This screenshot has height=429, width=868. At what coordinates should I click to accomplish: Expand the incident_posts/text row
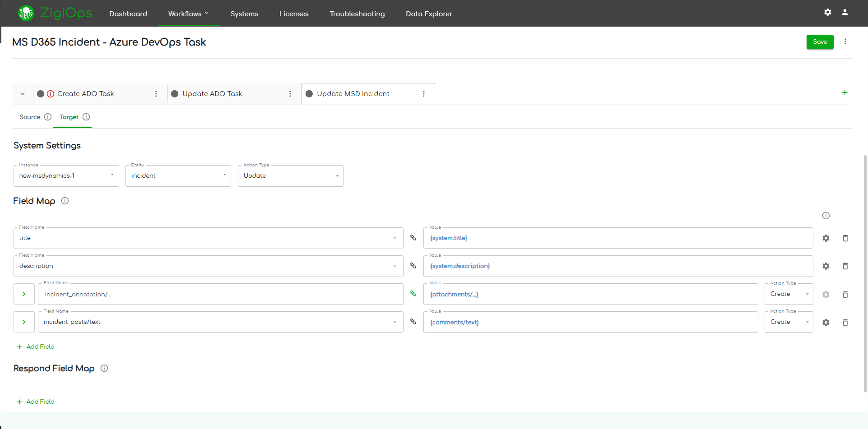(24, 322)
